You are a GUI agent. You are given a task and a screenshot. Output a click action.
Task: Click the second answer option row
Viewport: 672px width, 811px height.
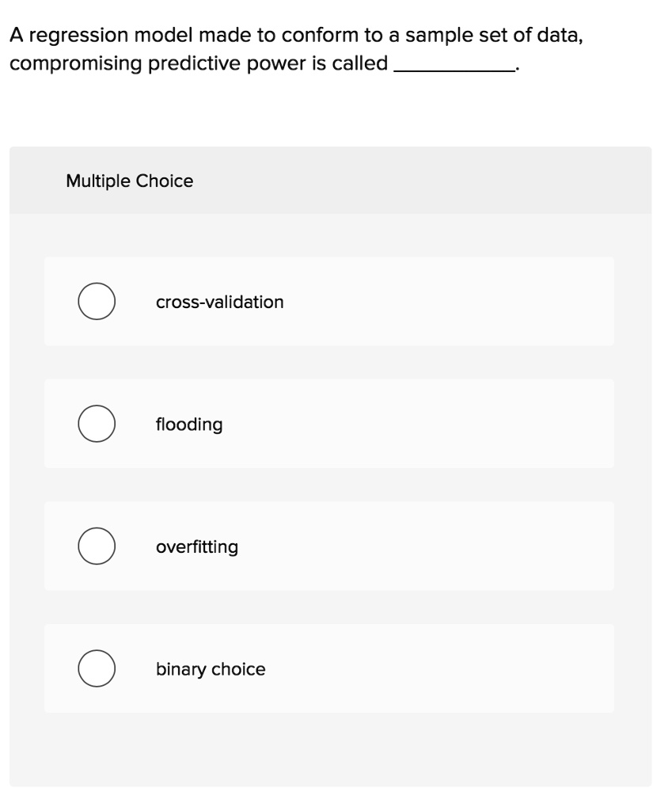[329, 423]
